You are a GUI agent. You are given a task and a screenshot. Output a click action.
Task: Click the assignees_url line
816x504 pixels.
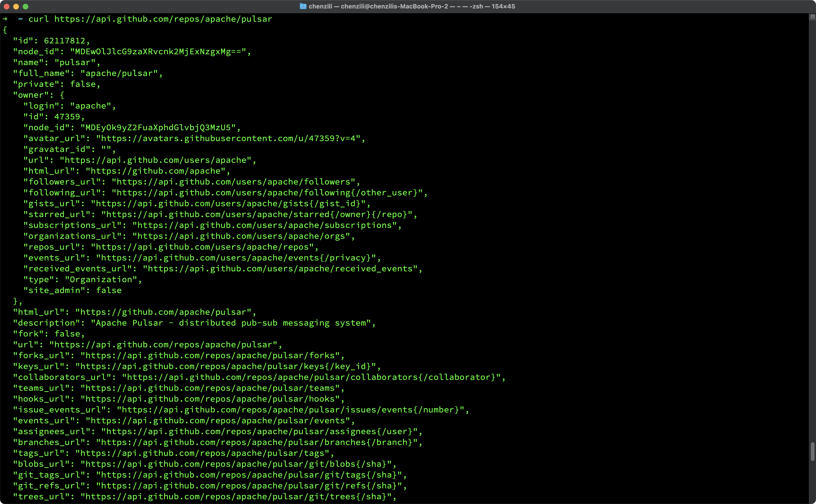(x=218, y=432)
